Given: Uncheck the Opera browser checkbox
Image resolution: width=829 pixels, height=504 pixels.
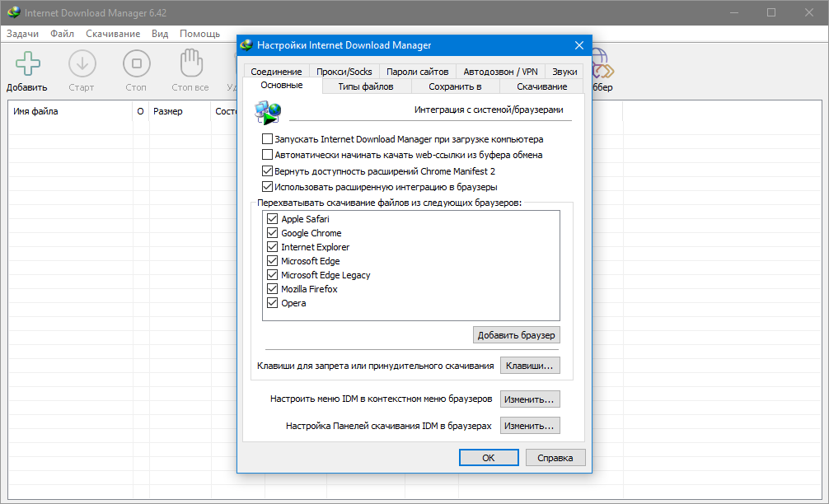Looking at the screenshot, I should [x=272, y=303].
